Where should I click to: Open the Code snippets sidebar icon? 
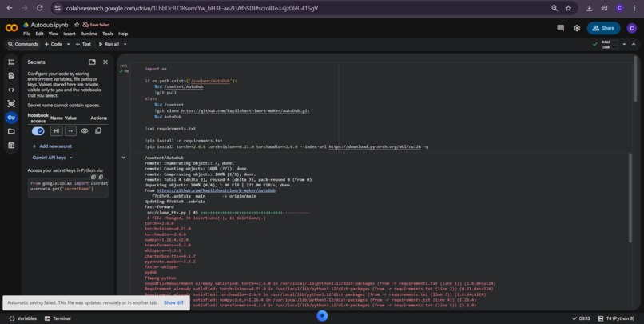pos(11,90)
